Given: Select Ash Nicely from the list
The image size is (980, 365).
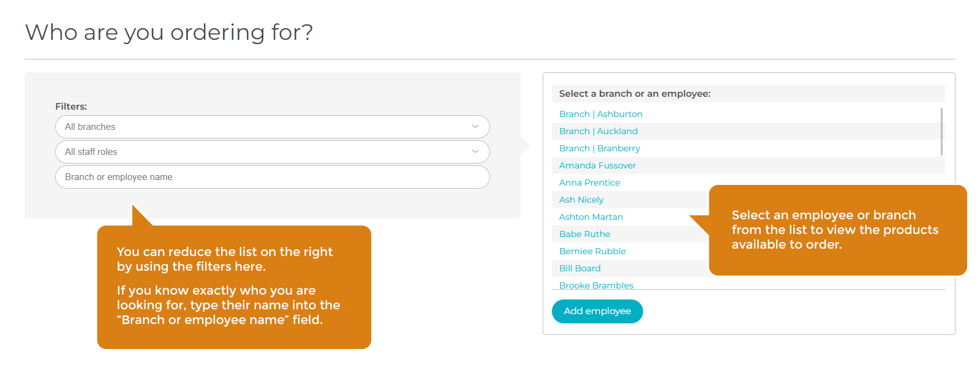Looking at the screenshot, I should point(581,200).
